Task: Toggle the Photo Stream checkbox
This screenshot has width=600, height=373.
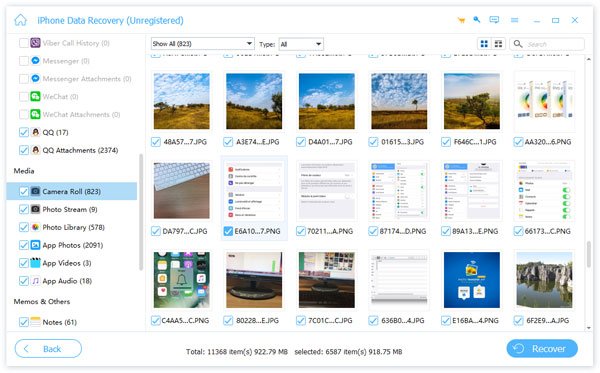Action: 24,209
